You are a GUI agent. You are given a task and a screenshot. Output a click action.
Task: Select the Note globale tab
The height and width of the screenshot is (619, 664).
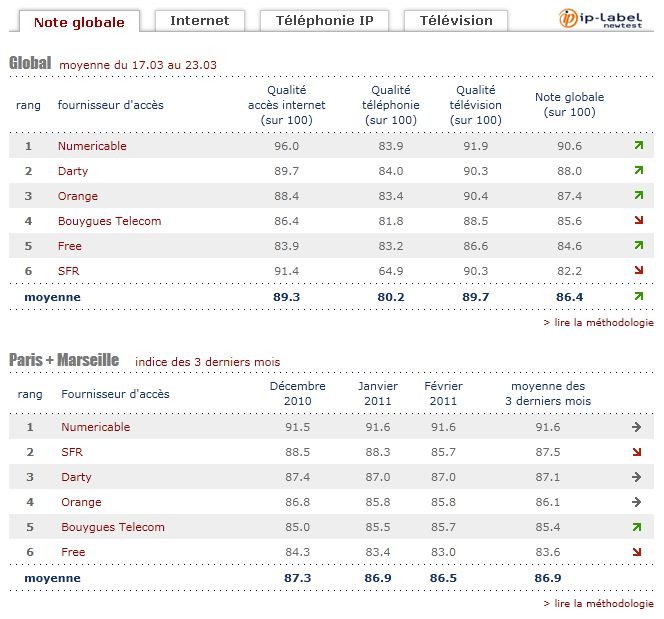pyautogui.click(x=79, y=21)
